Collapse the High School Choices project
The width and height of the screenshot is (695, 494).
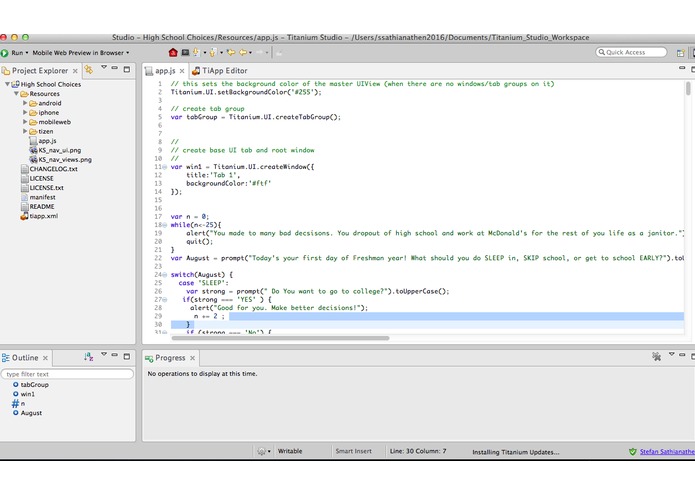[x=7, y=84]
